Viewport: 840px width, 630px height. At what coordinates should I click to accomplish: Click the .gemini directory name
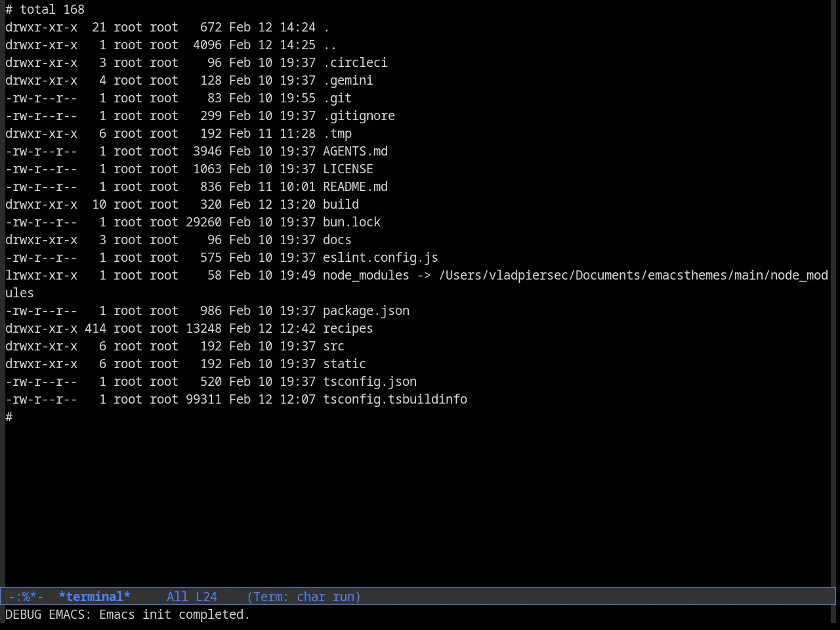(348, 80)
